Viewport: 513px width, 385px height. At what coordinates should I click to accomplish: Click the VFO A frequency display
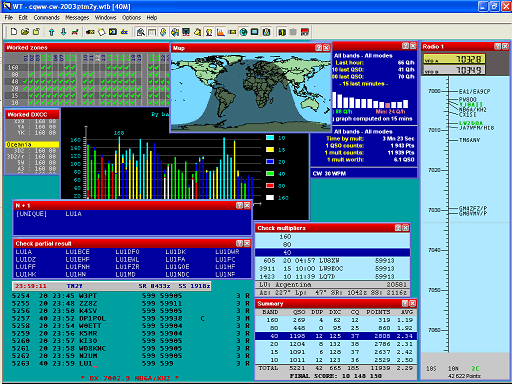(454, 59)
